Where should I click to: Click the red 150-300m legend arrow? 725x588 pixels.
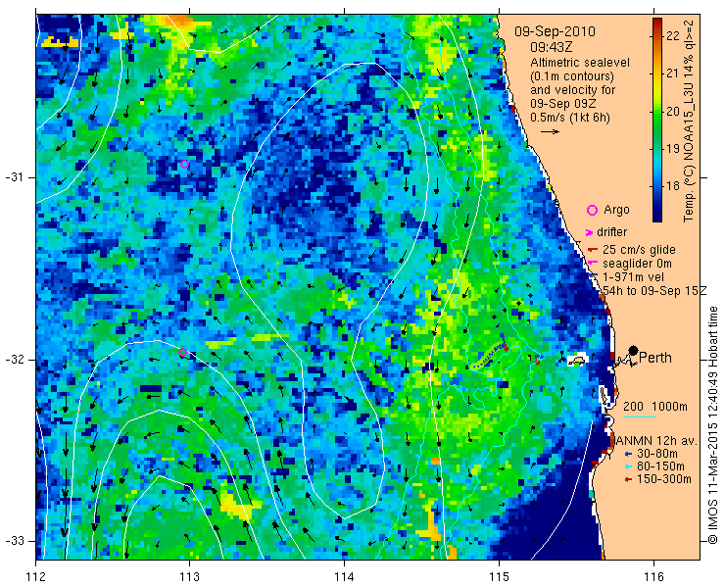click(x=627, y=480)
